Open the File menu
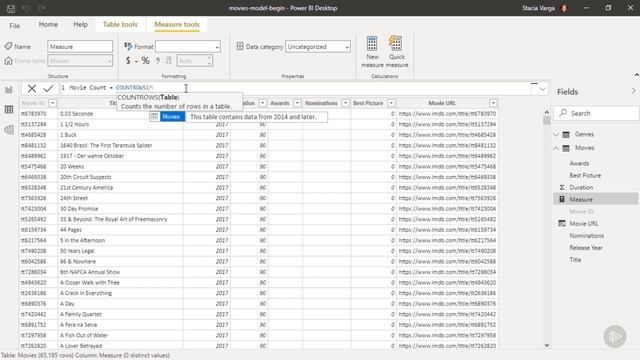 pyautogui.click(x=15, y=25)
